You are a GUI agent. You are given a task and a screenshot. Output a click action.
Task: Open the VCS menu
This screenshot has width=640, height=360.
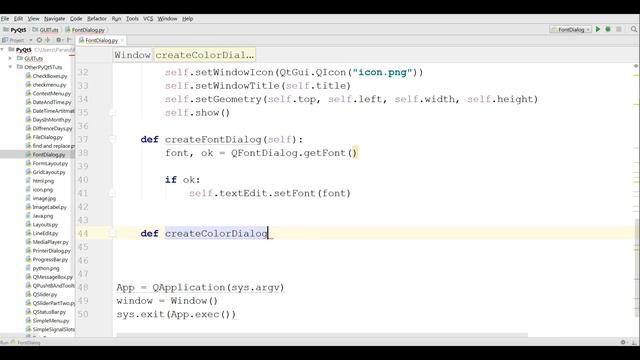pos(148,19)
